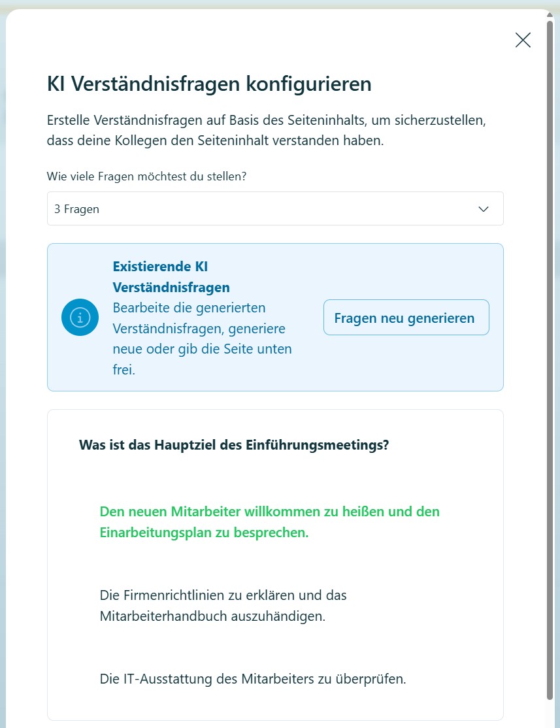Image resolution: width=560 pixels, height=728 pixels.
Task: Click the chevron icon inside the question count field
Action: pyautogui.click(x=484, y=208)
